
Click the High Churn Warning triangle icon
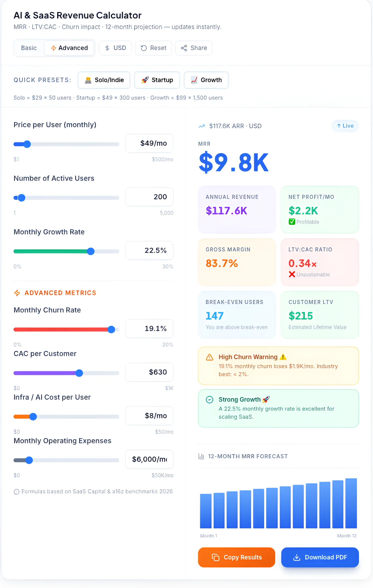coord(210,357)
